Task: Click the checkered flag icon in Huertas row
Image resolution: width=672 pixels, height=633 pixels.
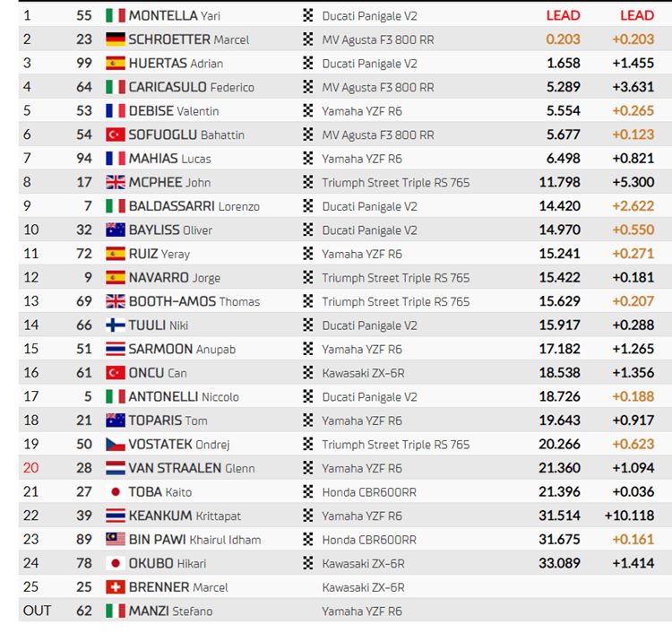Action: point(307,63)
